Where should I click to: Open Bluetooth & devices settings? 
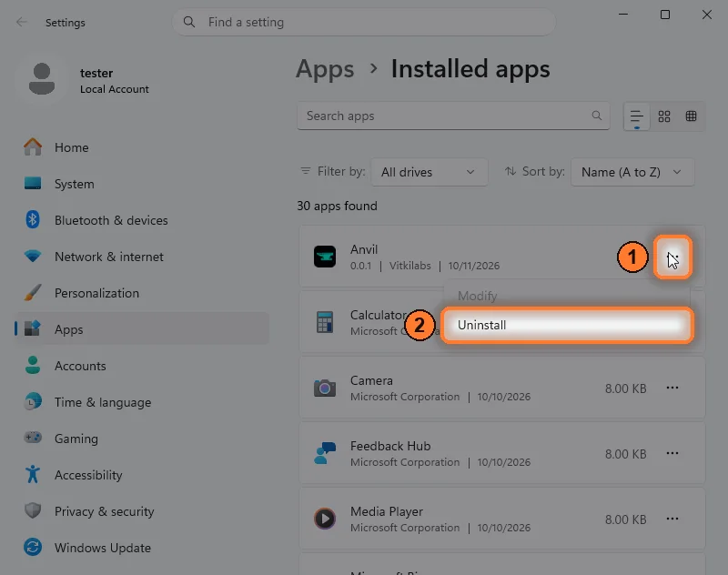point(142,220)
